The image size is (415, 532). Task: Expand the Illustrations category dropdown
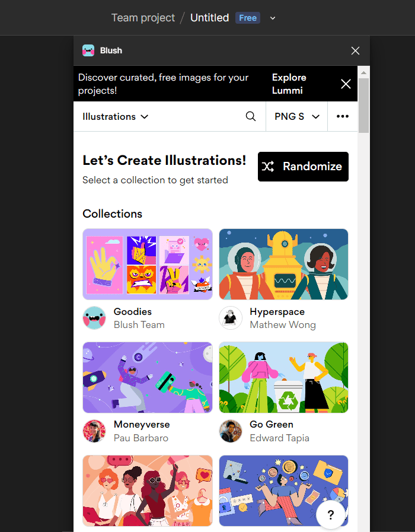click(x=116, y=117)
